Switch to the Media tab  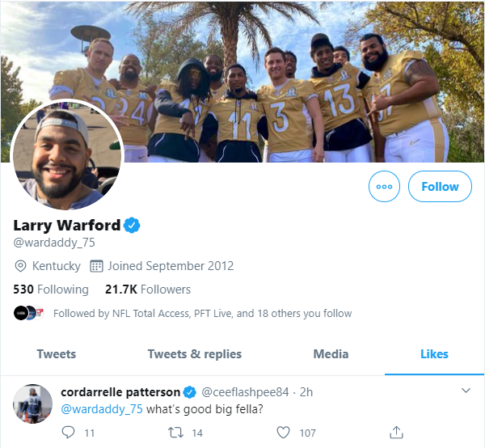coord(331,354)
